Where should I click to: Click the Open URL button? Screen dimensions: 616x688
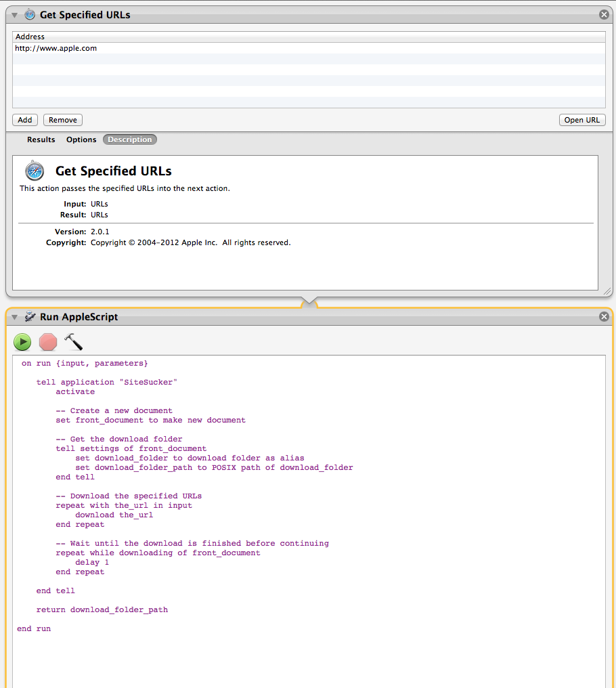[582, 120]
